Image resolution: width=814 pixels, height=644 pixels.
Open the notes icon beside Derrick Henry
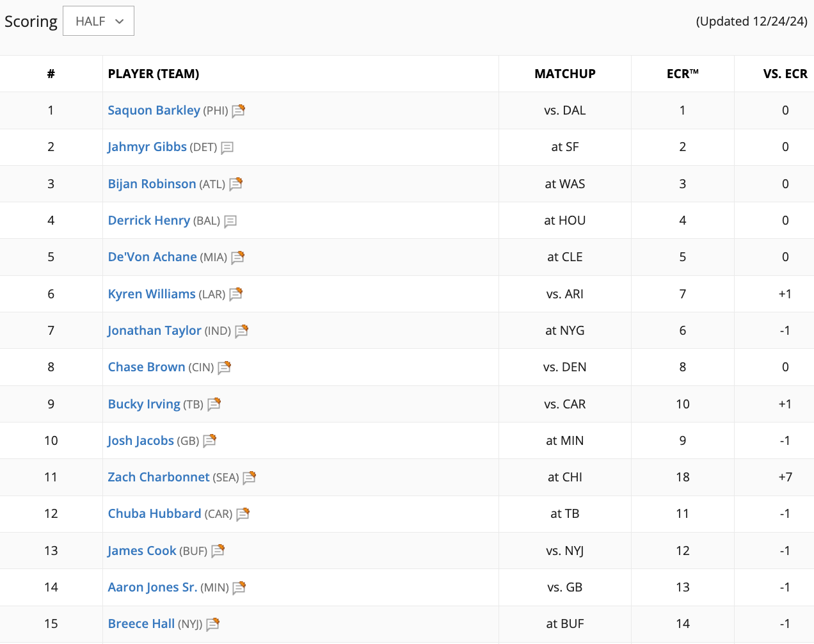point(230,221)
